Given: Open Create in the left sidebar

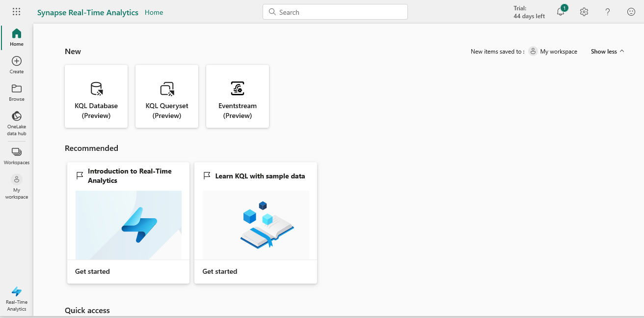Looking at the screenshot, I should [17, 65].
